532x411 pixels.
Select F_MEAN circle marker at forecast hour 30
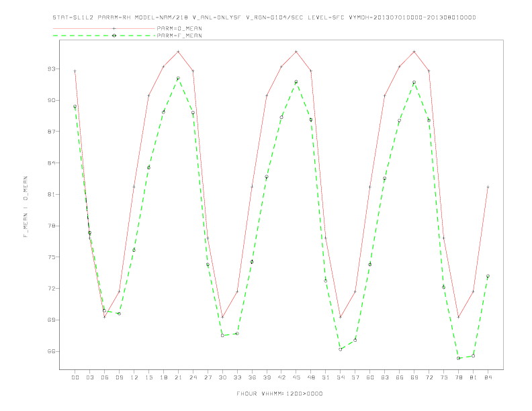pos(222,335)
